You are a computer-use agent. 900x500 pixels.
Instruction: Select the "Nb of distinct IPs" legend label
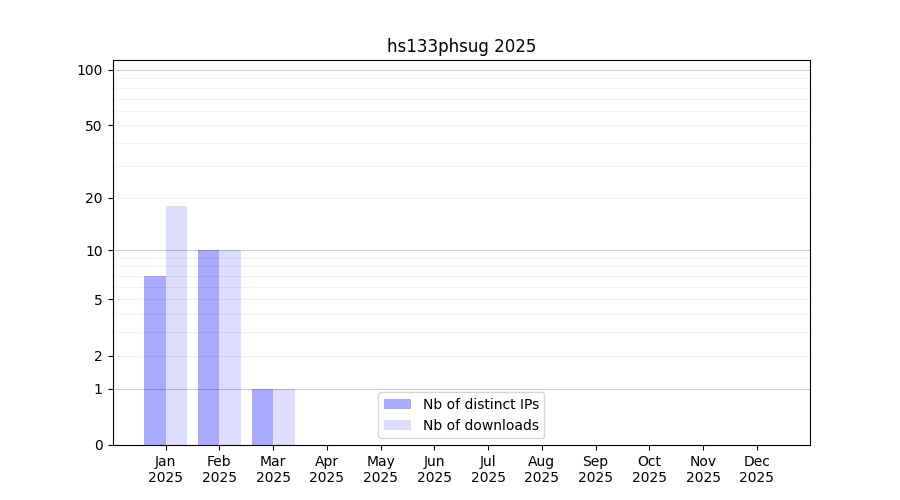tap(480, 404)
